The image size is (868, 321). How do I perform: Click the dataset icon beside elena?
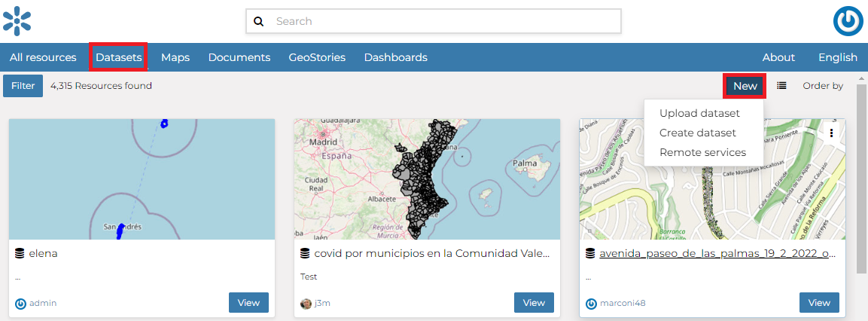coord(20,254)
